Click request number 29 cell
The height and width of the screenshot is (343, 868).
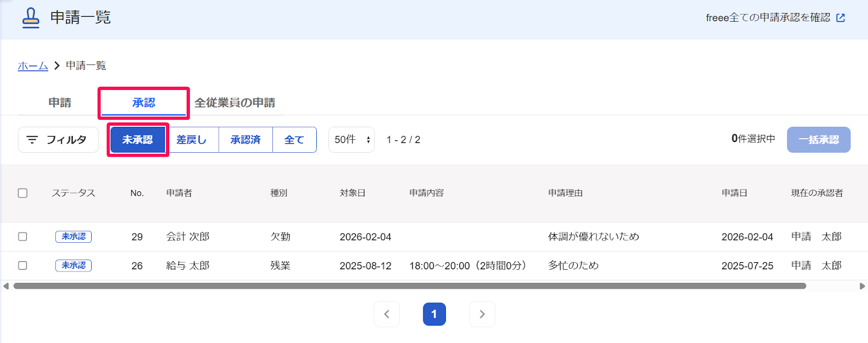tap(137, 237)
